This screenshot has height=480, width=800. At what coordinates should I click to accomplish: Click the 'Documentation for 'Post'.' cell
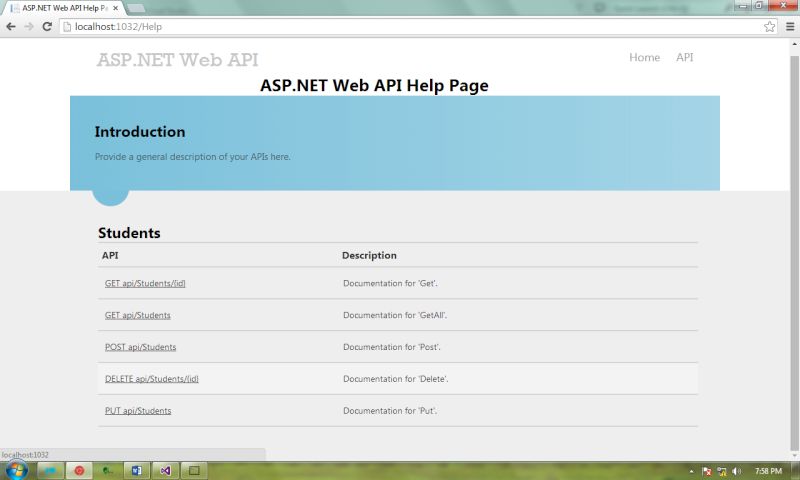click(x=392, y=347)
